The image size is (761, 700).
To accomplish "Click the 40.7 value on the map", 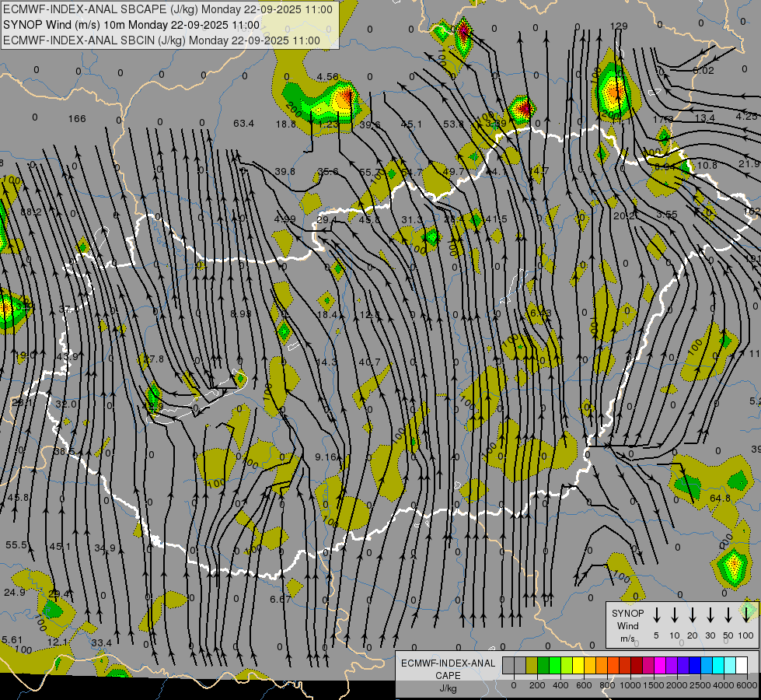I will [x=369, y=362].
